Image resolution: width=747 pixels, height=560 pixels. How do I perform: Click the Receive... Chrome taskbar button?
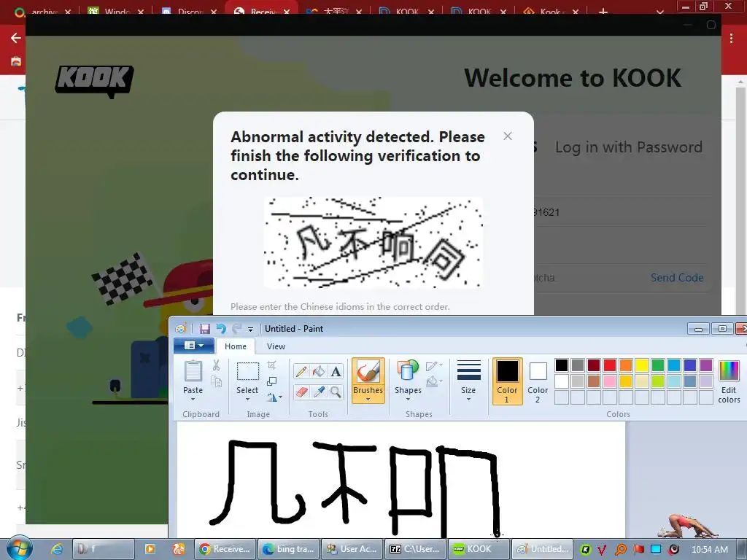tap(225, 549)
